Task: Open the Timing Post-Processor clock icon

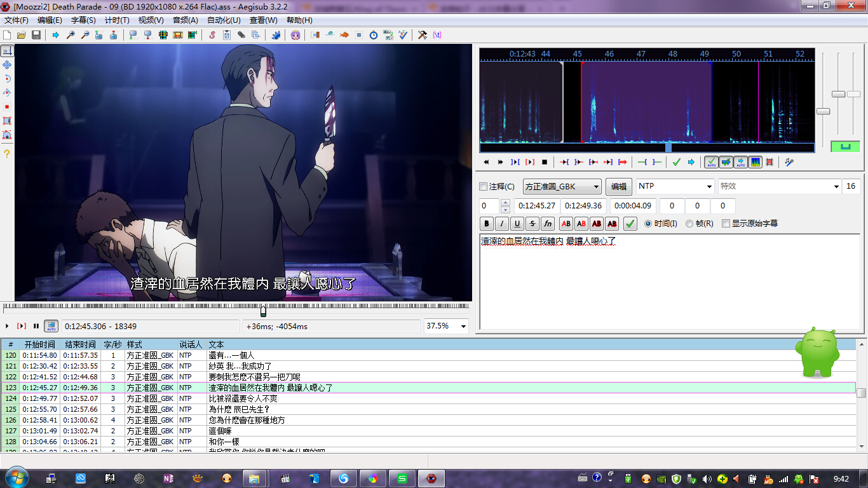Action: pos(374,35)
